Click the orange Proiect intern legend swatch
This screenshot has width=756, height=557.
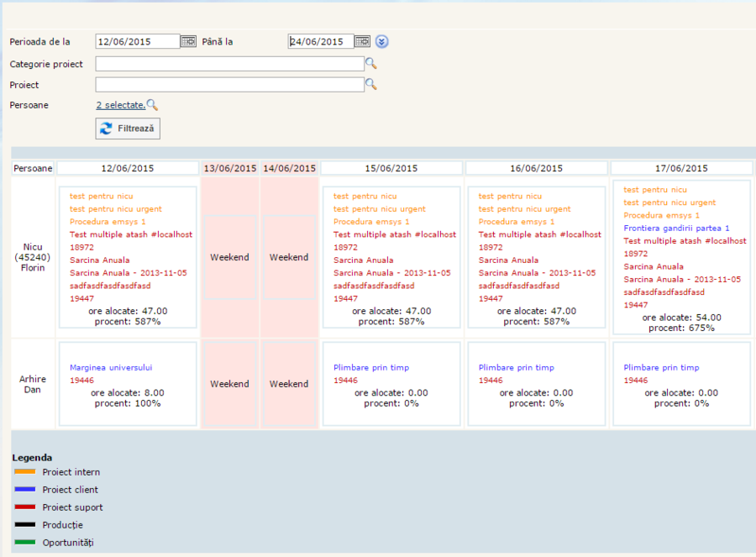pyautogui.click(x=24, y=472)
